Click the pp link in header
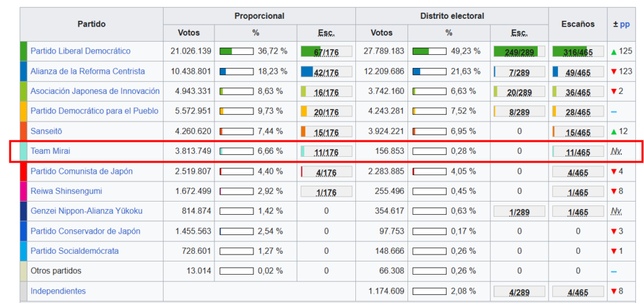This screenshot has width=644, height=303. coord(625,25)
